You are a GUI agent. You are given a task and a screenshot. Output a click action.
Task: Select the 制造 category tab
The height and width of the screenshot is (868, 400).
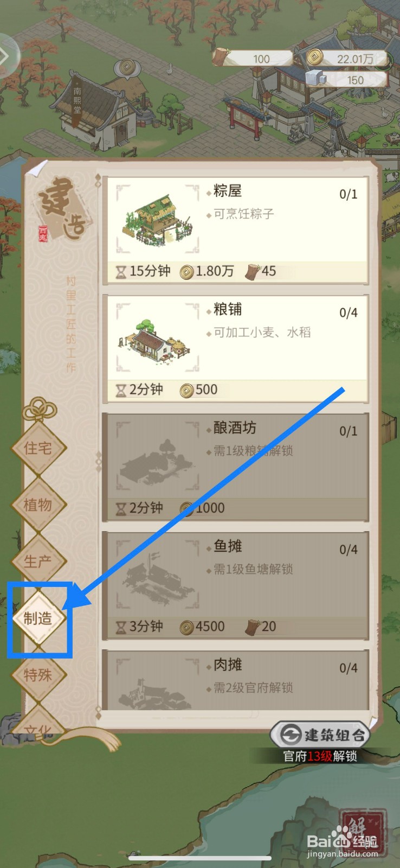38,618
